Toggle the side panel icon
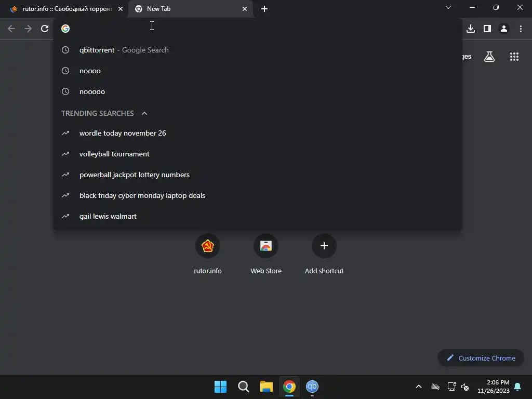The width and height of the screenshot is (532, 399). click(x=487, y=29)
